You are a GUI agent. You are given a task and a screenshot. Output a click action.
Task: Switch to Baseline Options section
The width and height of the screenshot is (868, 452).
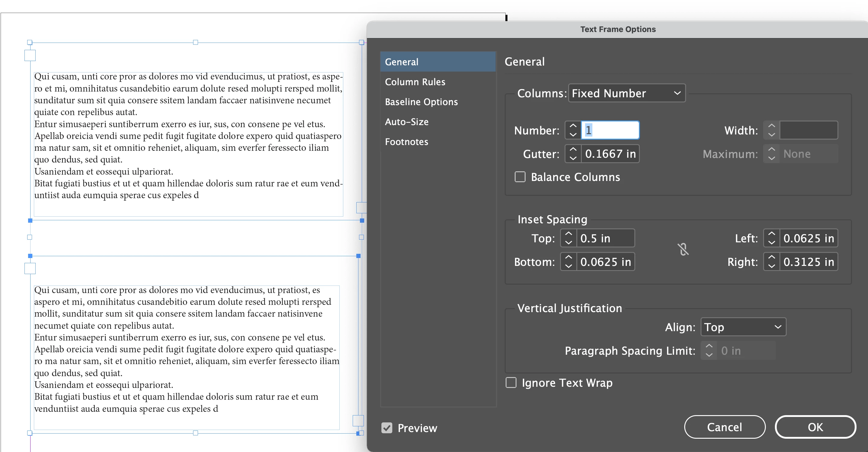(421, 102)
